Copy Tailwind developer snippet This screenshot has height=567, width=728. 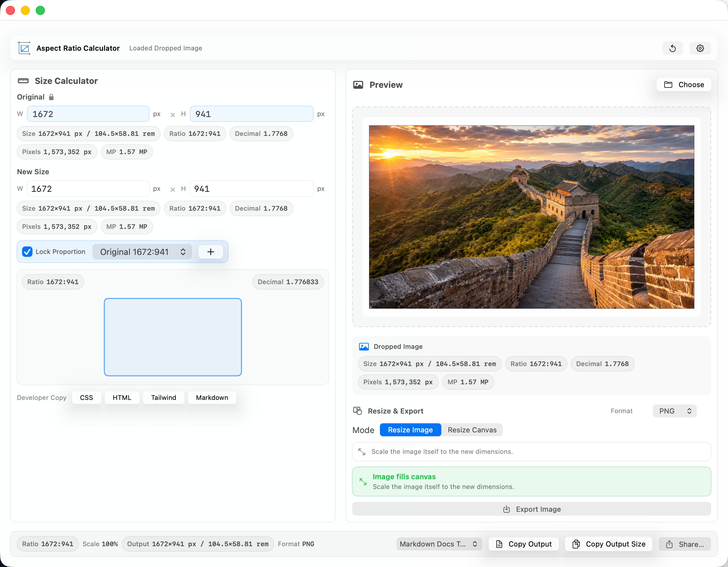click(x=164, y=398)
